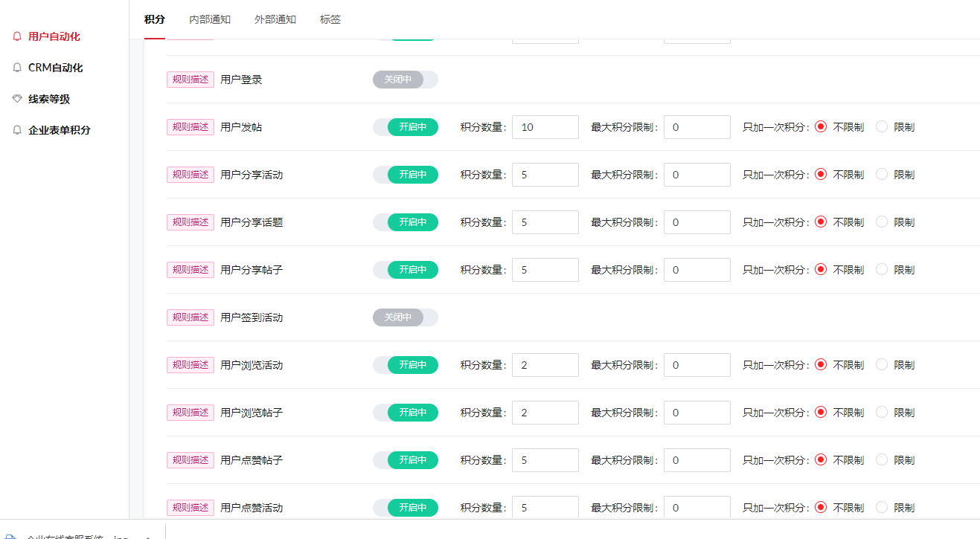Select 不限制 radio for 用户发帖
The width and height of the screenshot is (980, 539).
tap(821, 127)
